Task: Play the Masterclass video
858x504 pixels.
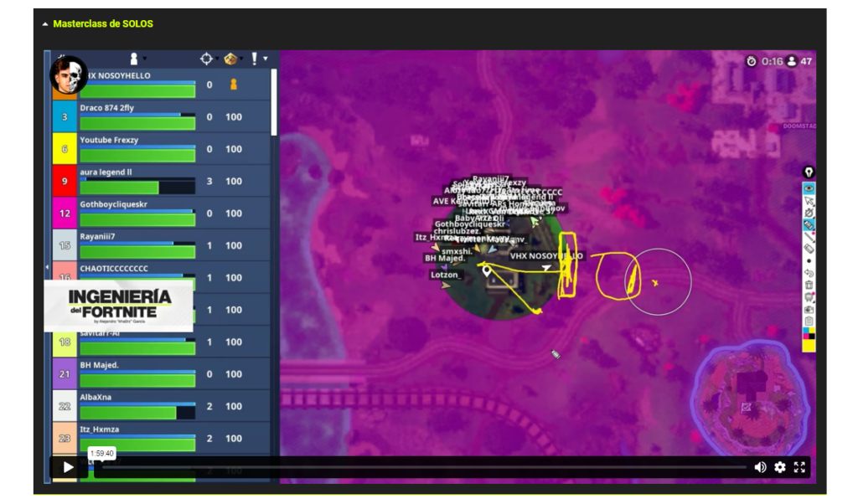Action: point(68,467)
